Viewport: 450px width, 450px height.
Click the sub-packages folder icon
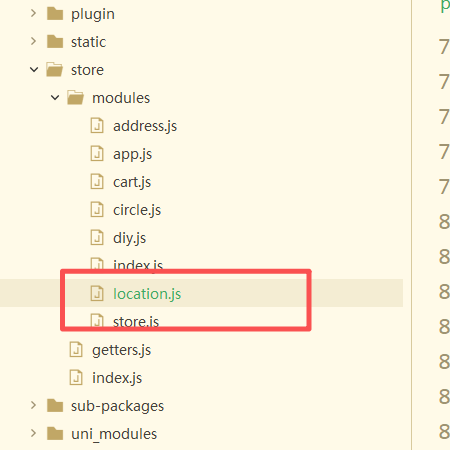pyautogui.click(x=55, y=406)
